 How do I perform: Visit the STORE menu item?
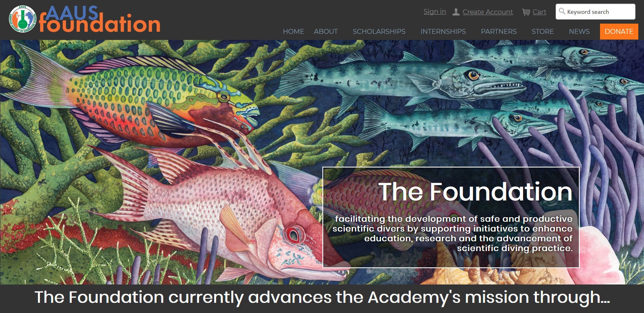click(543, 31)
